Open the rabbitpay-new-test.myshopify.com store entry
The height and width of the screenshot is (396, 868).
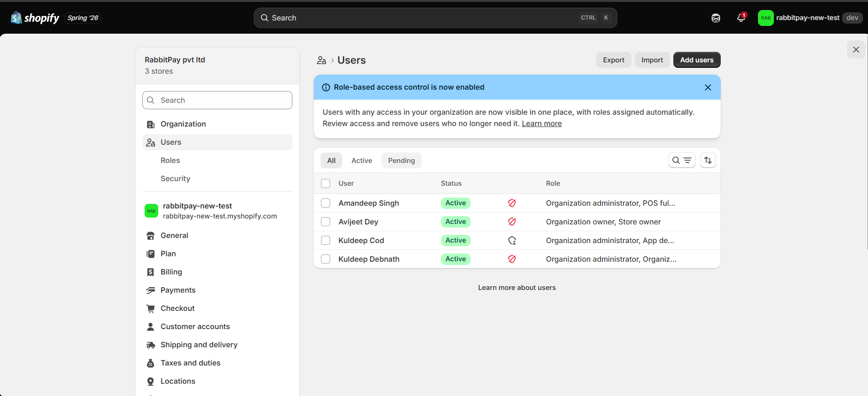point(217,211)
